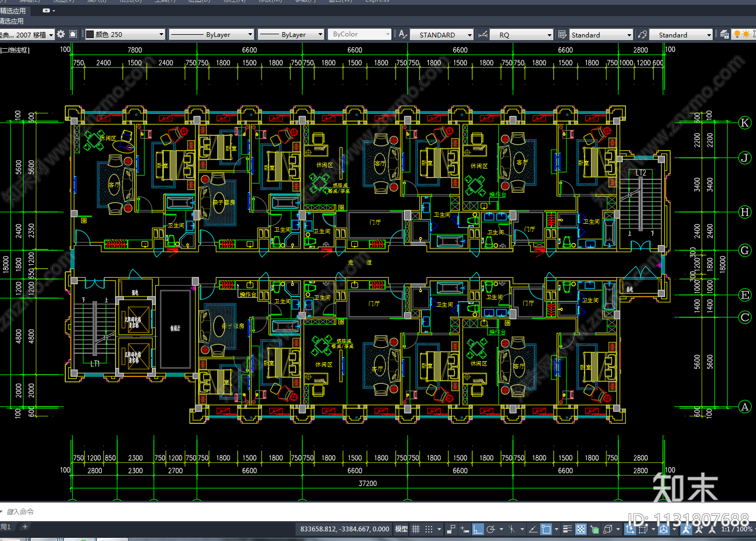
Task: Open the Standard multileader style dropdown
Action: click(681, 35)
